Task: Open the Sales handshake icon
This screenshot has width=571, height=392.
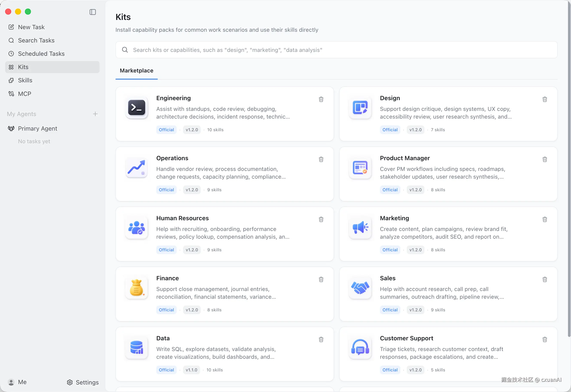Action: (360, 288)
